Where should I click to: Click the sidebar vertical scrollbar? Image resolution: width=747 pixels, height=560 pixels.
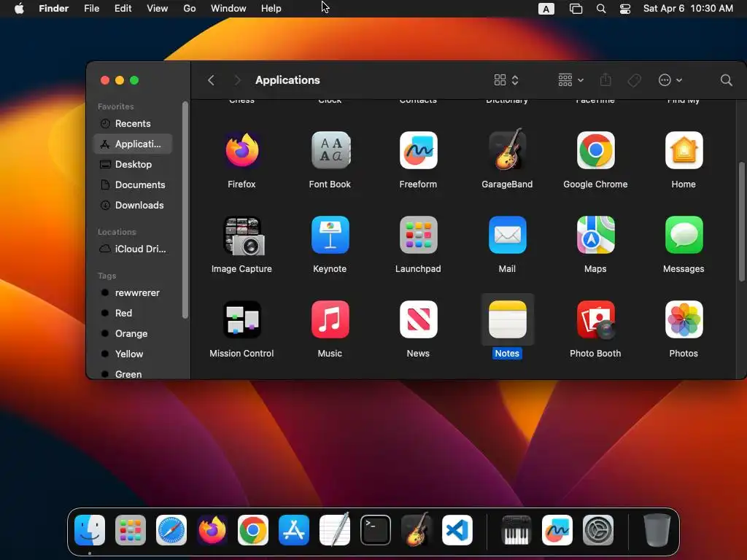[x=185, y=209]
